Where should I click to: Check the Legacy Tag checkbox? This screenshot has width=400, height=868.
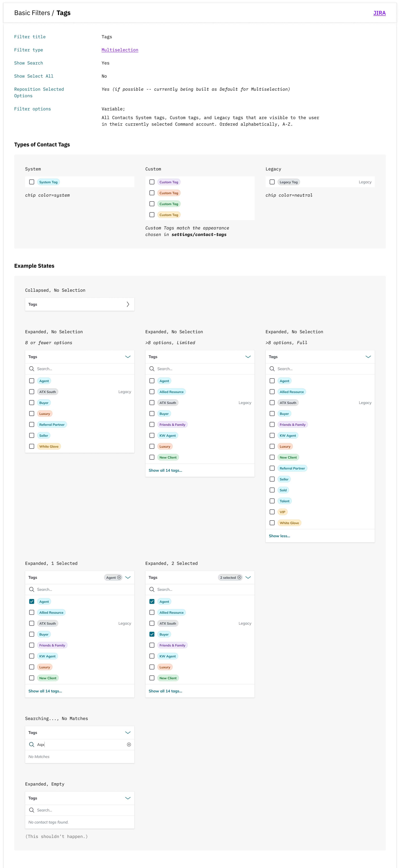[x=272, y=182]
